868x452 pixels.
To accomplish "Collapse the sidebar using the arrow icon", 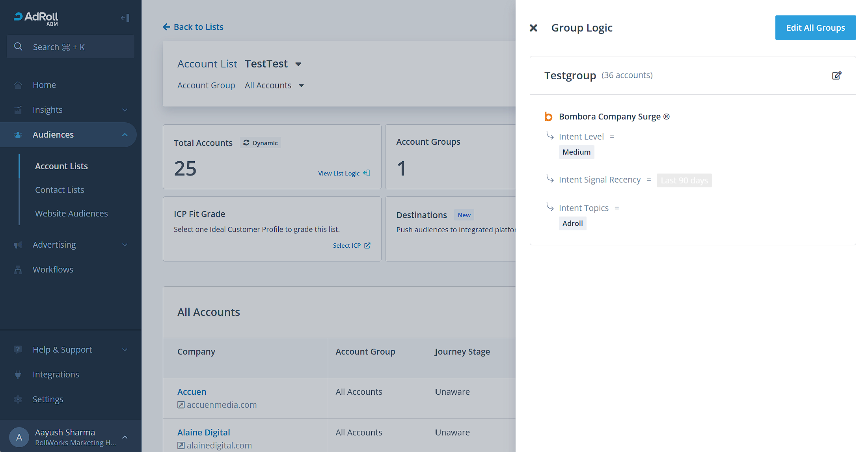I will pyautogui.click(x=125, y=18).
